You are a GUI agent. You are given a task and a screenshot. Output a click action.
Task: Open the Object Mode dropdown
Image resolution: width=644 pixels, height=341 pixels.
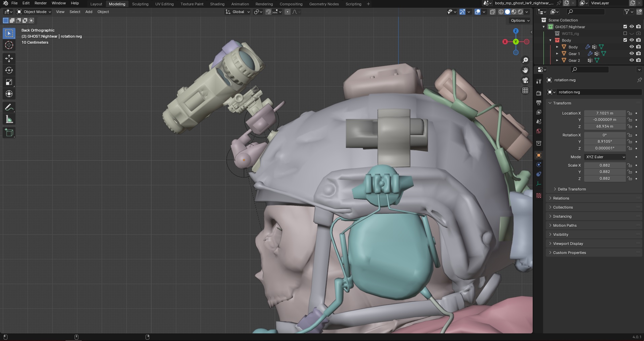(x=34, y=12)
